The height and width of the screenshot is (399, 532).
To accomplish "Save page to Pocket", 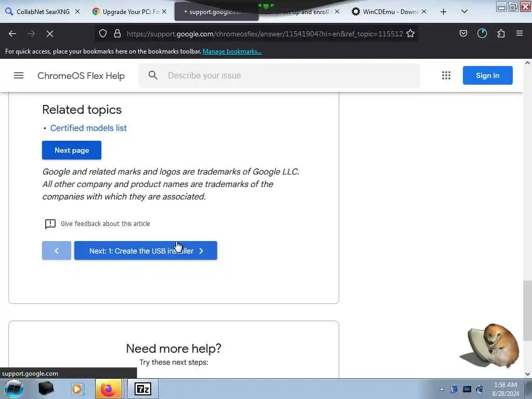I will point(463,34).
